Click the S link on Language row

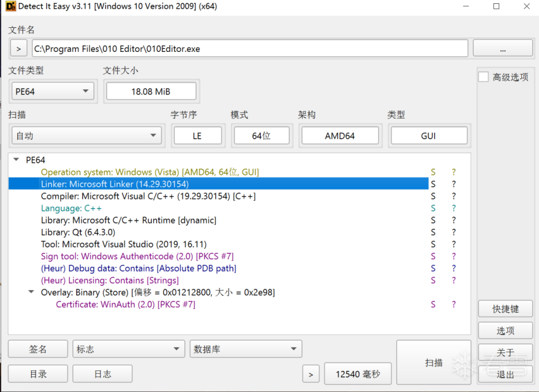(433, 207)
